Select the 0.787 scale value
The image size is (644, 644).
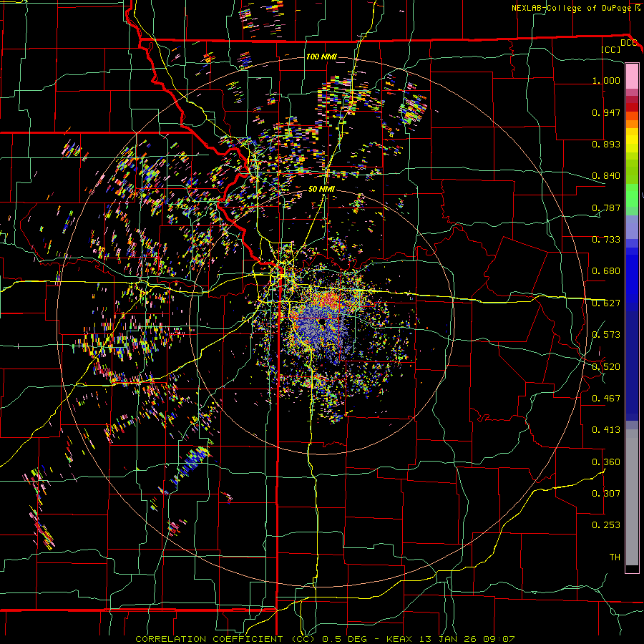click(606, 208)
